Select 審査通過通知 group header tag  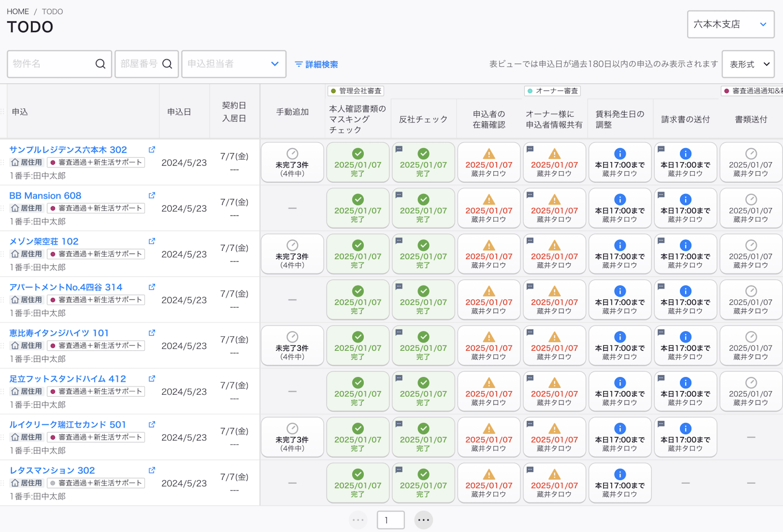(752, 91)
